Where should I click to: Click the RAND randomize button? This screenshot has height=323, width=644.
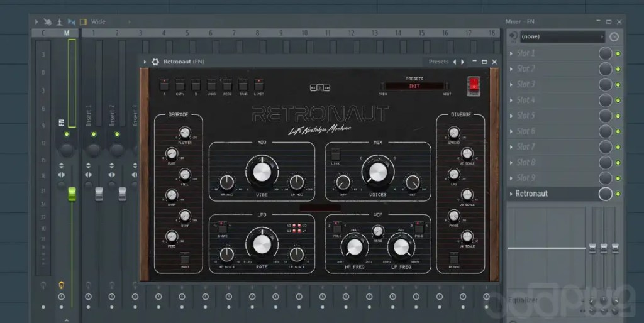tap(243, 85)
